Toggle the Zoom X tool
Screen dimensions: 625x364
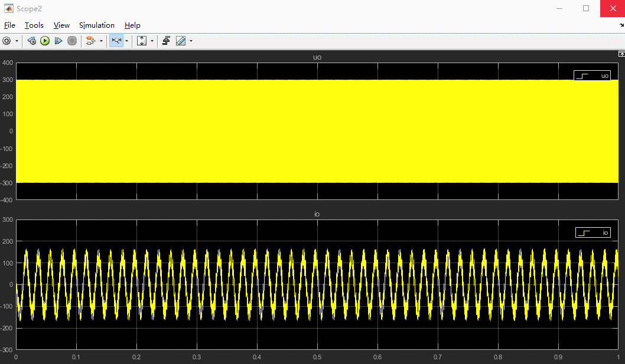[x=116, y=41]
